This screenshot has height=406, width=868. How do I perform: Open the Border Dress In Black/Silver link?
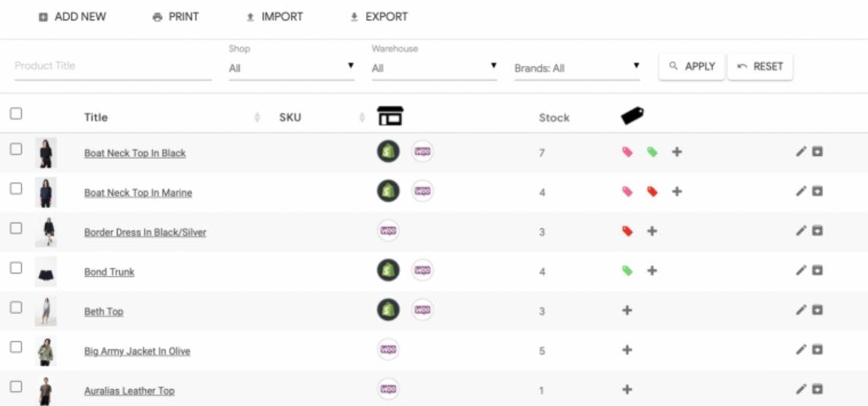pos(145,233)
